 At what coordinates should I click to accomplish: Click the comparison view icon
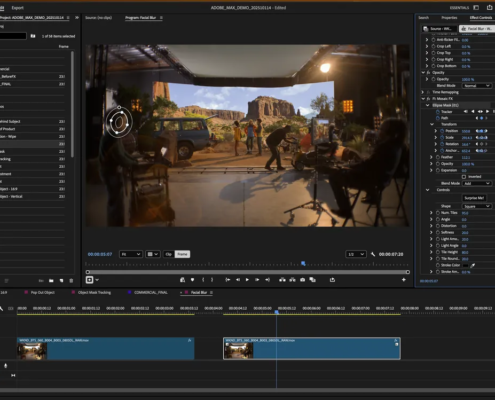[312, 280]
